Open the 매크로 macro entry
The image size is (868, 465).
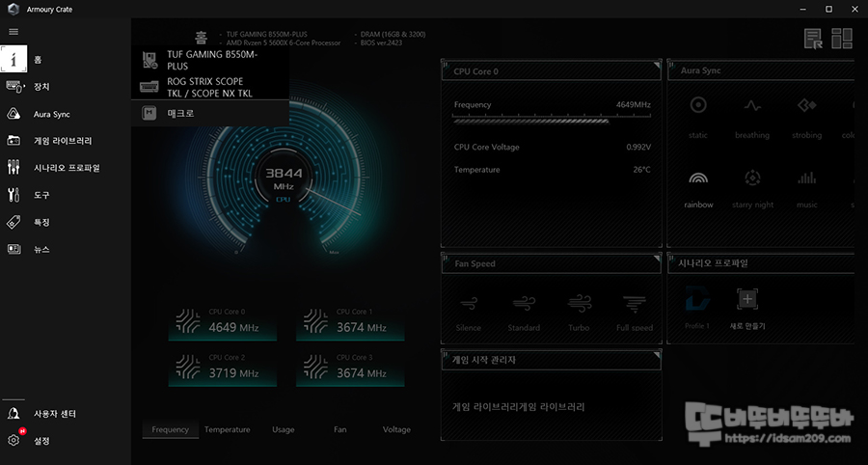pyautogui.click(x=210, y=114)
